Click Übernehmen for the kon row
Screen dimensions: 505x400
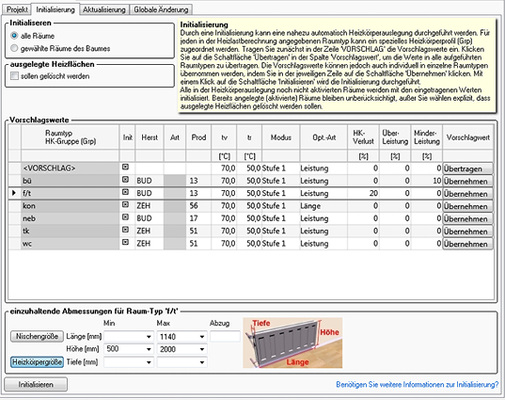[468, 206]
